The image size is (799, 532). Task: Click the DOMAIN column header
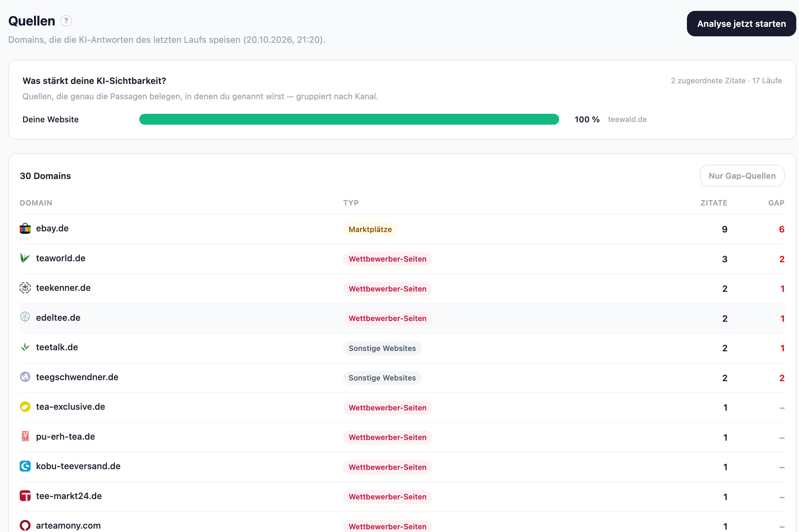(x=36, y=203)
